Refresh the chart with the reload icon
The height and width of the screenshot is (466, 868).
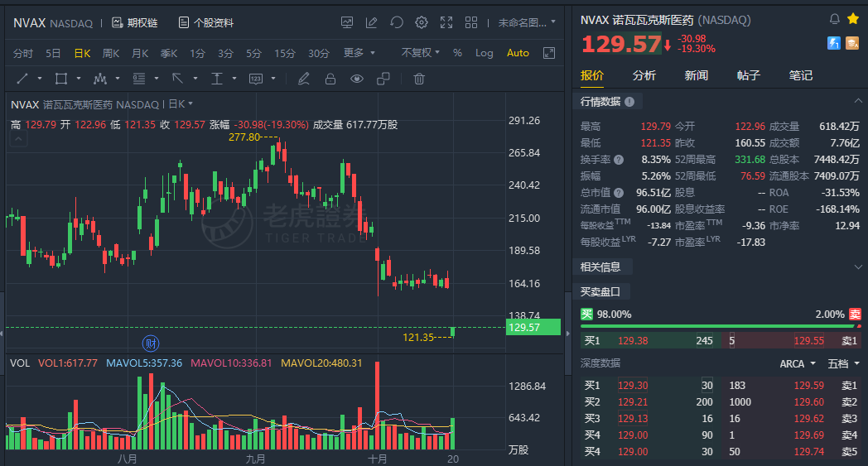(397, 22)
